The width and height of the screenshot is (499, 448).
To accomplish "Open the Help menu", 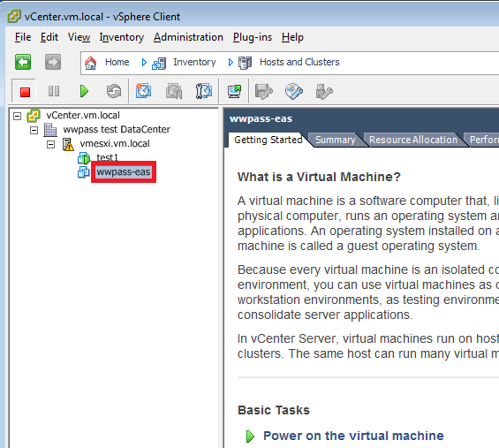I will point(292,37).
